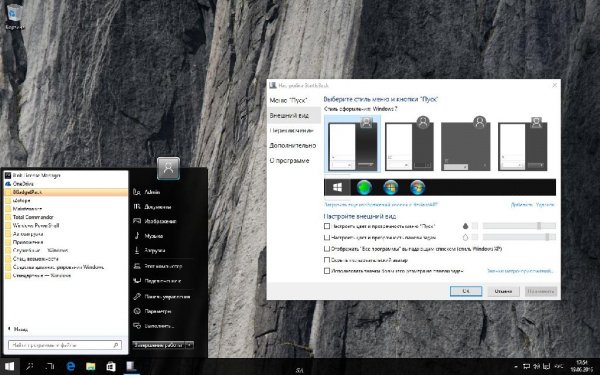600x375 pixels.
Task: Click Назад in the programs list
Action: coord(18,329)
